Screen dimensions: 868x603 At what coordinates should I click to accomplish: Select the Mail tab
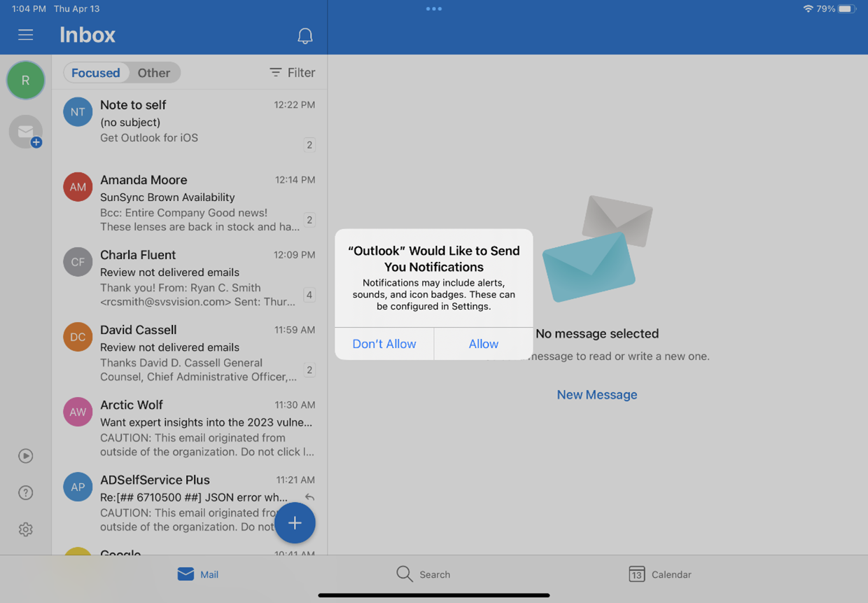(198, 574)
